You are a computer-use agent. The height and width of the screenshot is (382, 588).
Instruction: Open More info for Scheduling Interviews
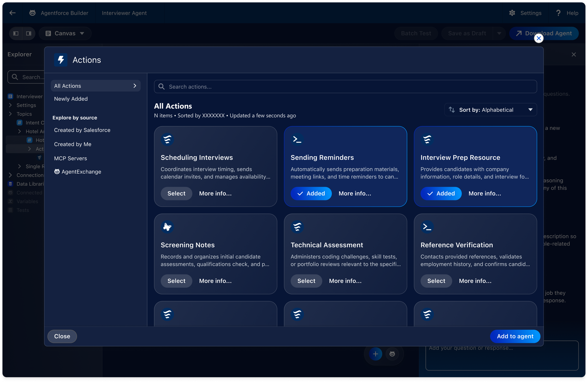point(215,193)
